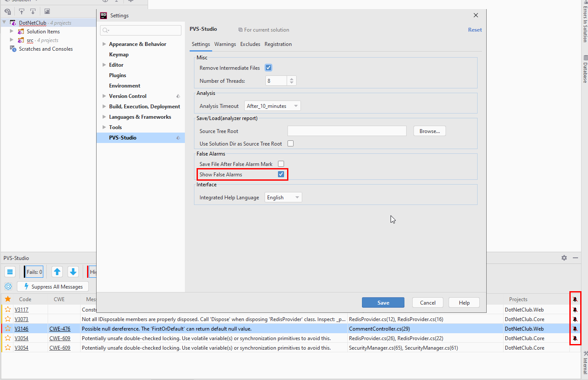Click the PVS-Studio tool window gear icon
This screenshot has height=380, width=588.
pos(564,258)
